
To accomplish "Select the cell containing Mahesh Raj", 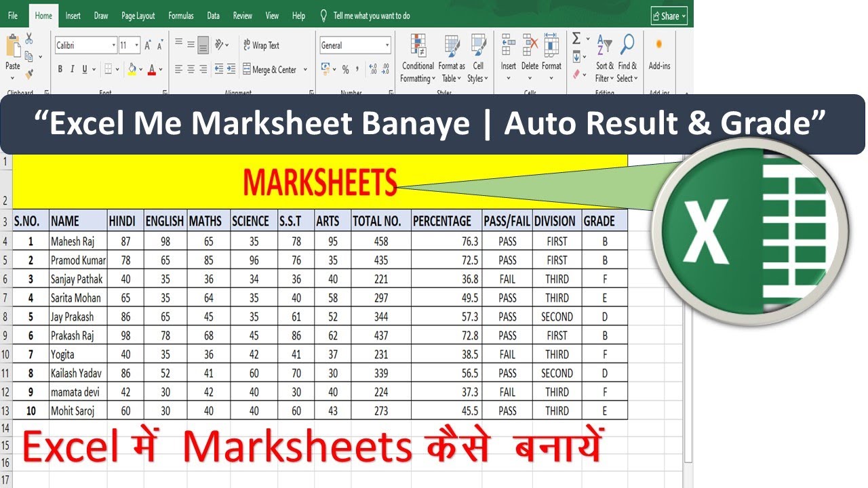I will (78, 241).
